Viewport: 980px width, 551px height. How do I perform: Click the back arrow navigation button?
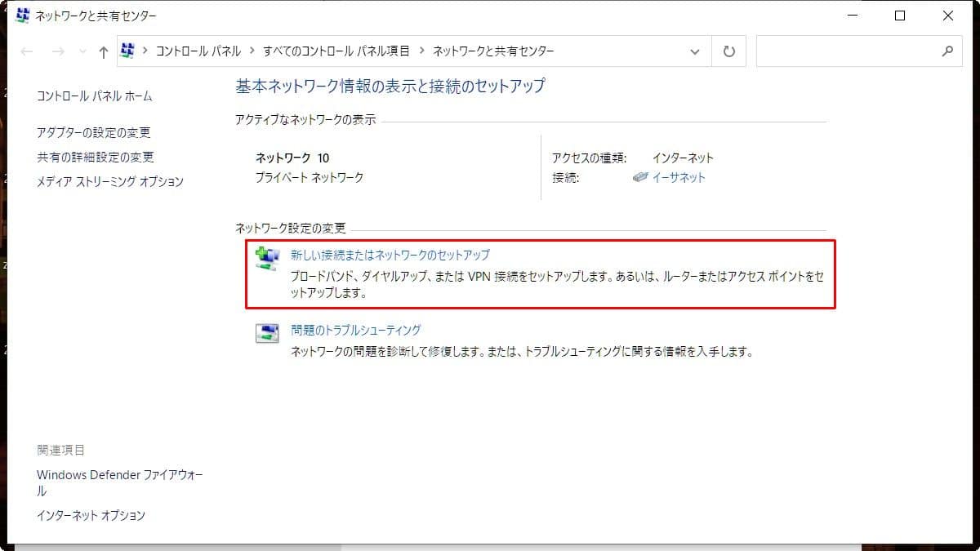pos(27,51)
